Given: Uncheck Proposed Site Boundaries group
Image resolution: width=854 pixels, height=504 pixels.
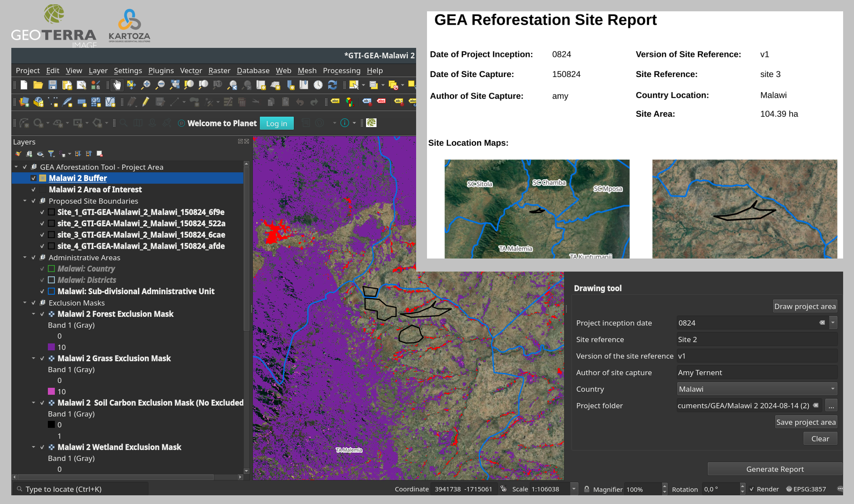Looking at the screenshot, I should 34,201.
